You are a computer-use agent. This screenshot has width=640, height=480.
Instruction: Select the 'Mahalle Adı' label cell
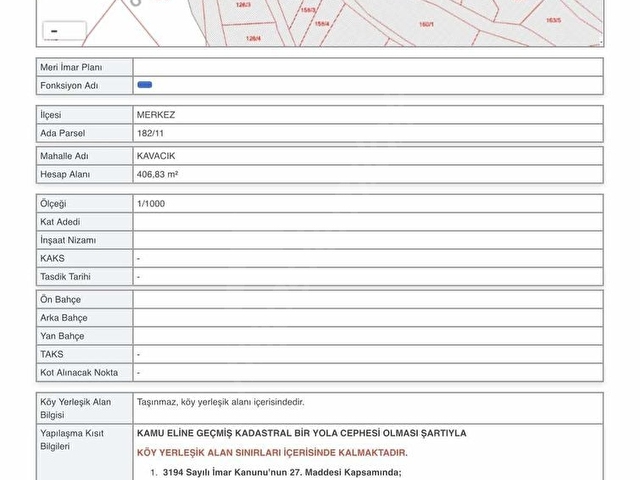click(84, 156)
